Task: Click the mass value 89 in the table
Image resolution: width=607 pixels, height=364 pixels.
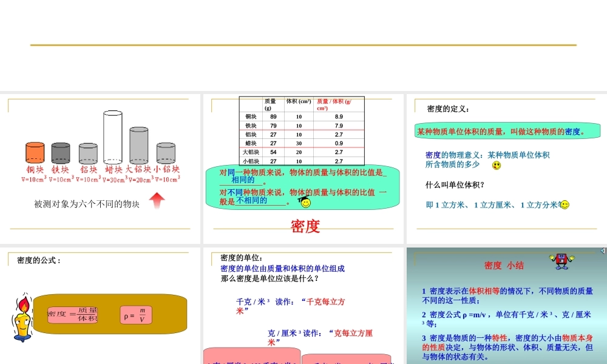Action: [x=273, y=116]
